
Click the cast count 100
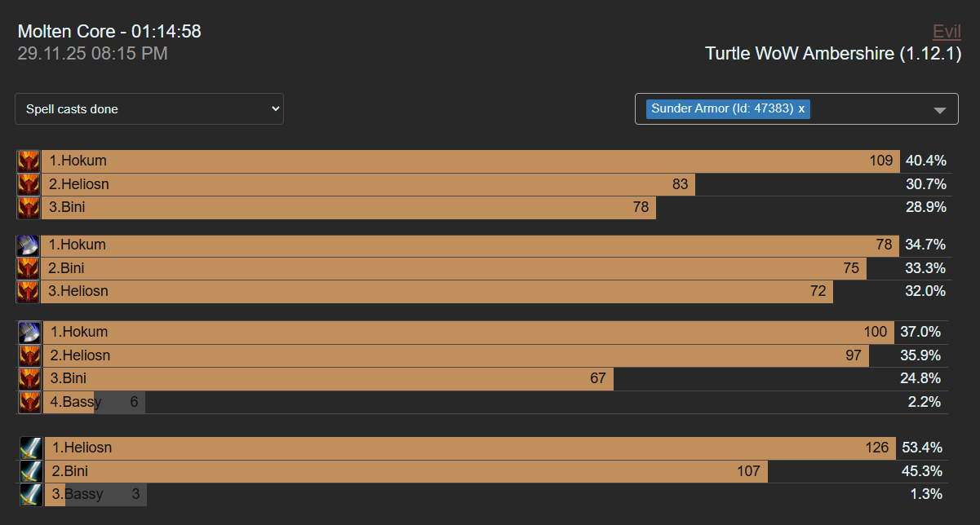tap(876, 333)
